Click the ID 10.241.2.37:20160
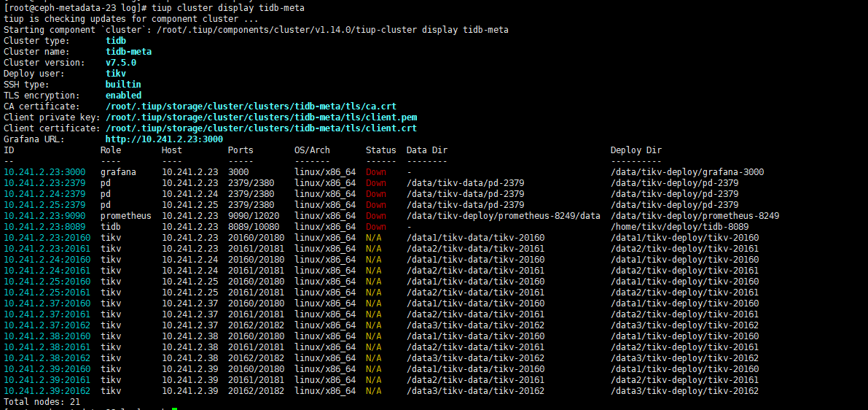Viewport: 868px width, 410px height. tap(47, 303)
